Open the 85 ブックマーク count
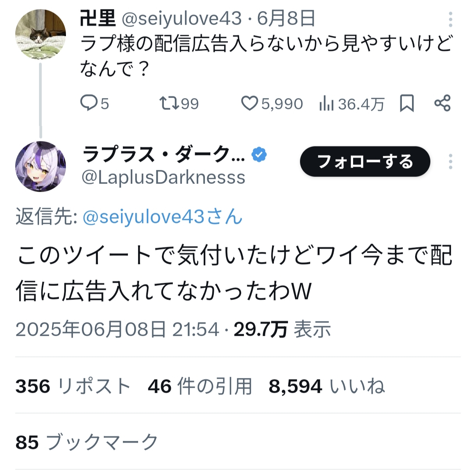Image resolution: width=476 pixels, height=472 pixels. [x=87, y=442]
